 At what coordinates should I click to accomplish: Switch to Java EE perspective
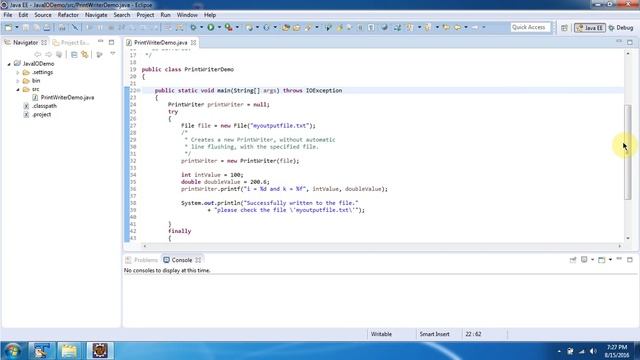(589, 28)
